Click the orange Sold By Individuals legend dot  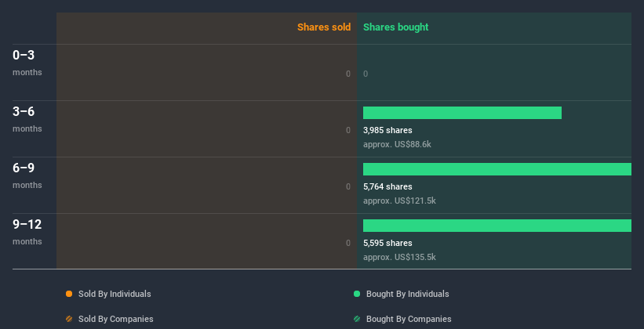coord(69,294)
